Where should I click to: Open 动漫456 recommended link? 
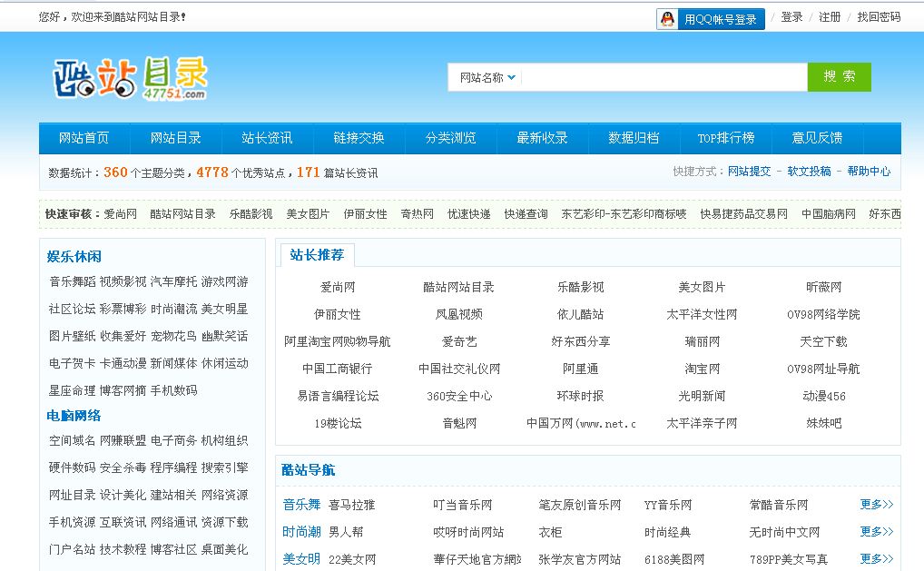tap(824, 396)
